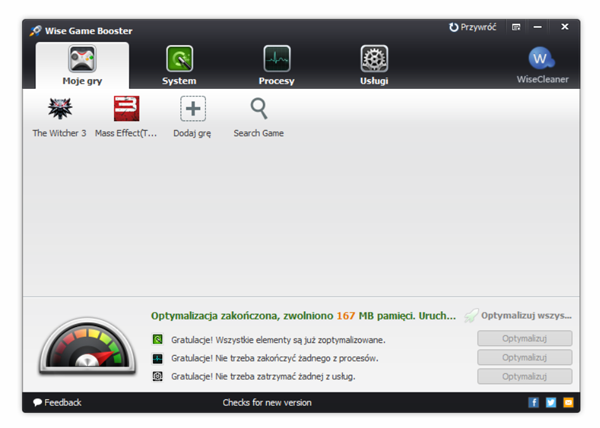Image resolution: width=600 pixels, height=428 pixels.
Task: Click the process monitor status icon
Action: click(x=158, y=358)
